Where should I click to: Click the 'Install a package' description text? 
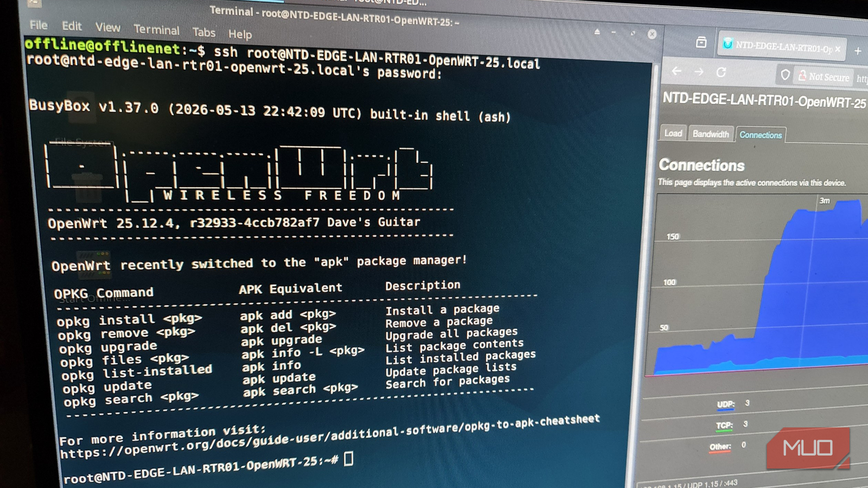(x=442, y=310)
